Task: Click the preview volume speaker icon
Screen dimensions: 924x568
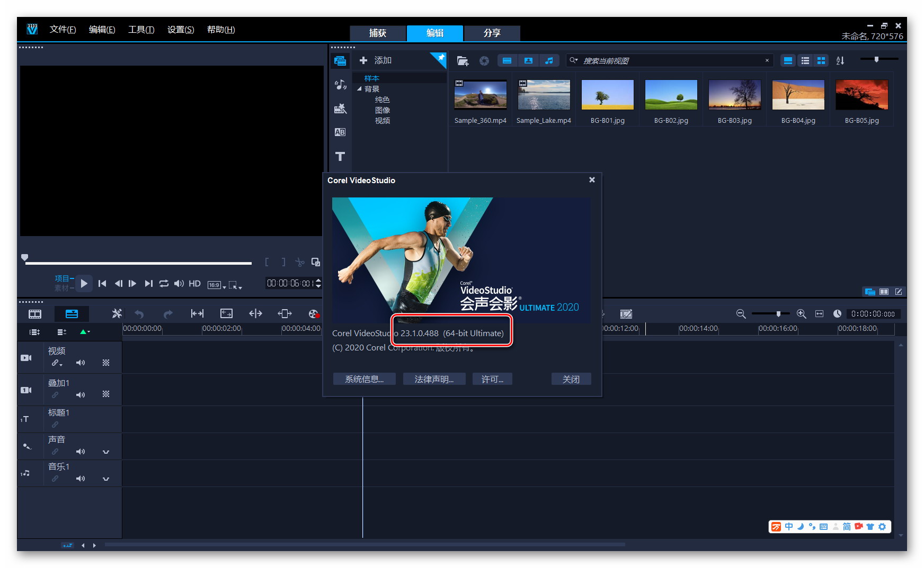Action: tap(179, 284)
